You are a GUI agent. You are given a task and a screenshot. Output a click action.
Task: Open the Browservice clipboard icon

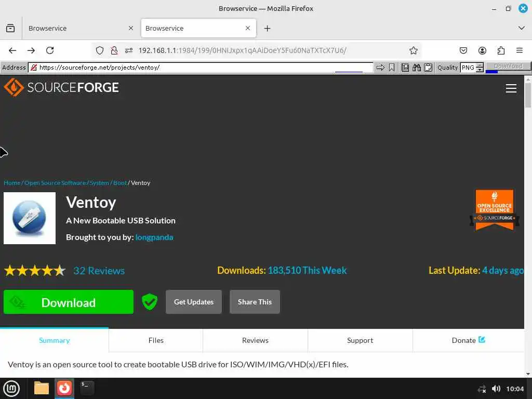click(x=428, y=68)
